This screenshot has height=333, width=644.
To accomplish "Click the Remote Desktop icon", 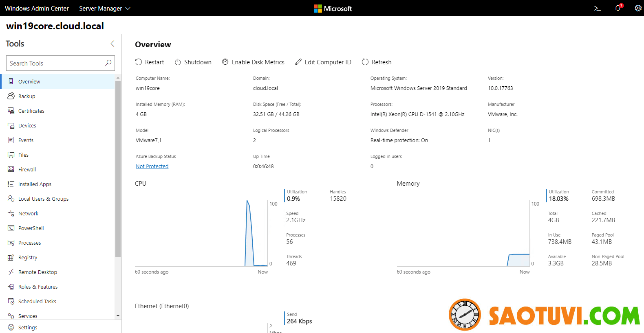I will point(11,272).
